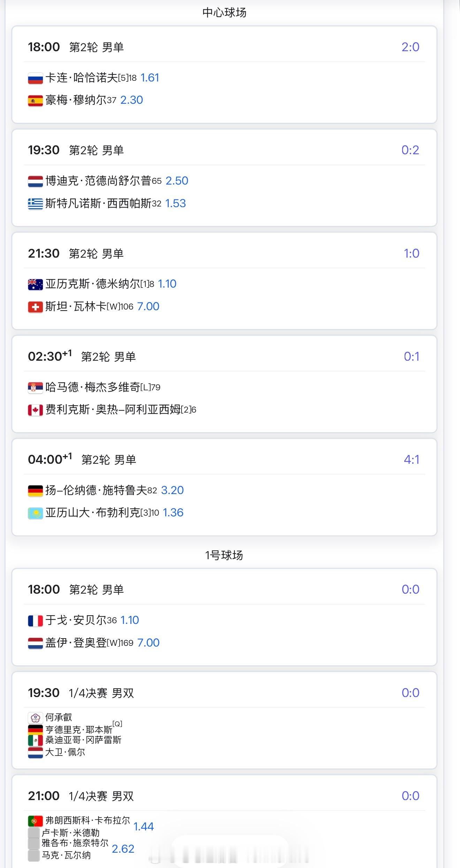The width and height of the screenshot is (460, 868).
Task: Select odds 2.50 for 博迪克·范德尚舒尔普
Action: 177,181
